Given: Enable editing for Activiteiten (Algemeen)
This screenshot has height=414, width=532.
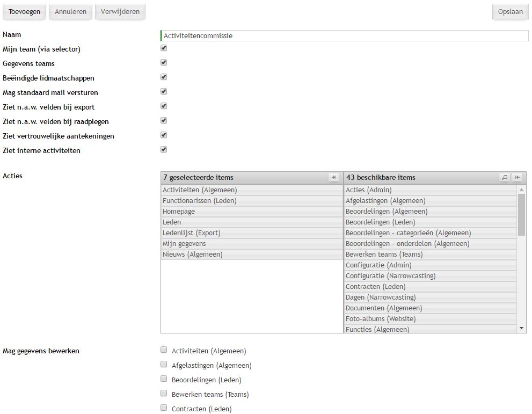Looking at the screenshot, I should pos(164,350).
